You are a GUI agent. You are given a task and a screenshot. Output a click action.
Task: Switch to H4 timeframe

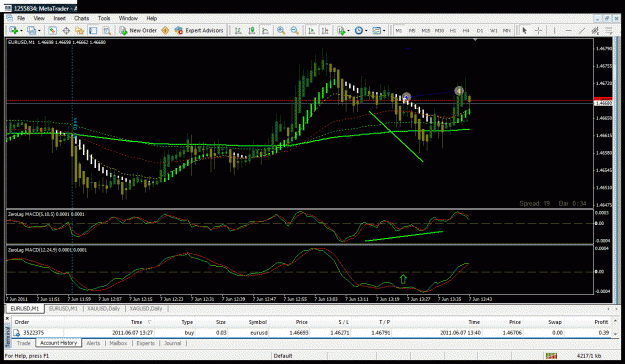click(x=466, y=30)
